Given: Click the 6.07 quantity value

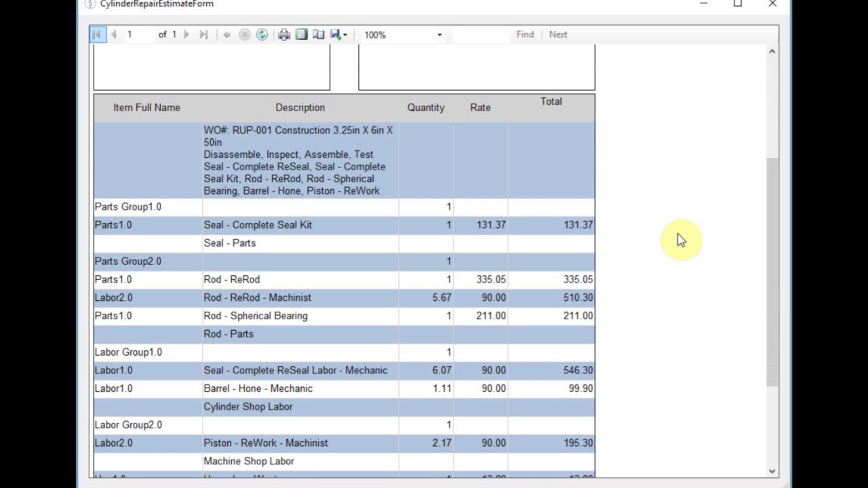Looking at the screenshot, I should (x=441, y=370).
